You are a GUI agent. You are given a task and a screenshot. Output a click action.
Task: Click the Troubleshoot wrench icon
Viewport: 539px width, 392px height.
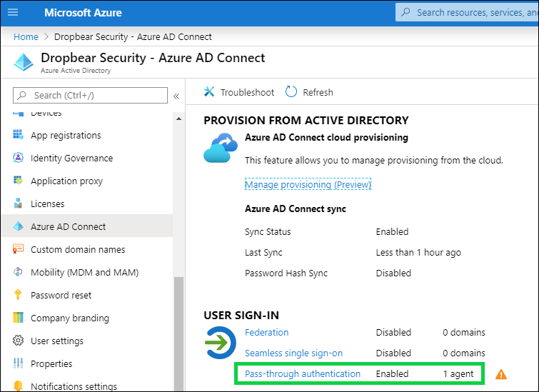pyautogui.click(x=209, y=91)
